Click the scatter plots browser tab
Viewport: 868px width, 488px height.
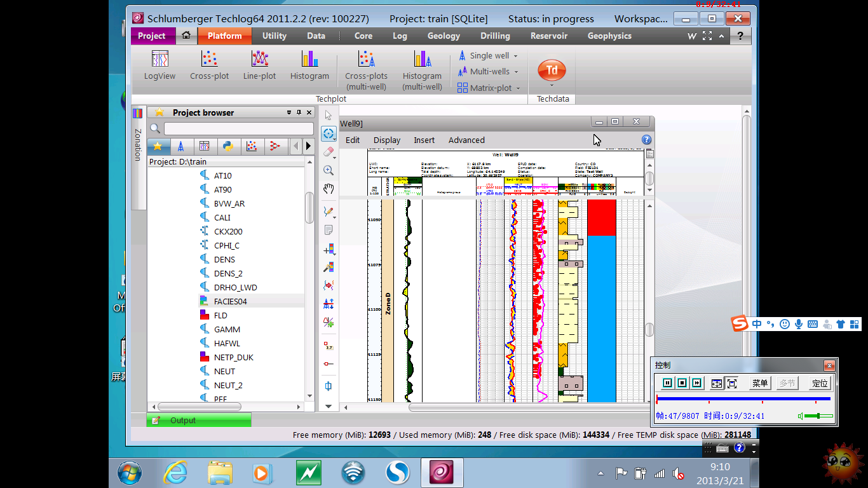252,146
